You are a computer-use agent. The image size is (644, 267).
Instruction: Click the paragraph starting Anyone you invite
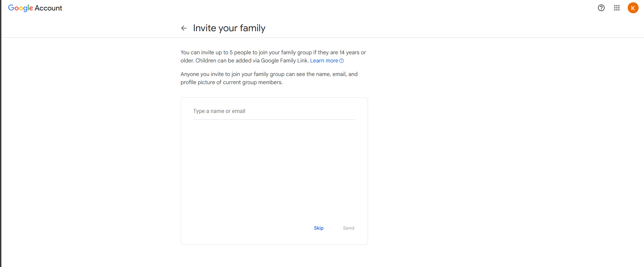click(244, 74)
